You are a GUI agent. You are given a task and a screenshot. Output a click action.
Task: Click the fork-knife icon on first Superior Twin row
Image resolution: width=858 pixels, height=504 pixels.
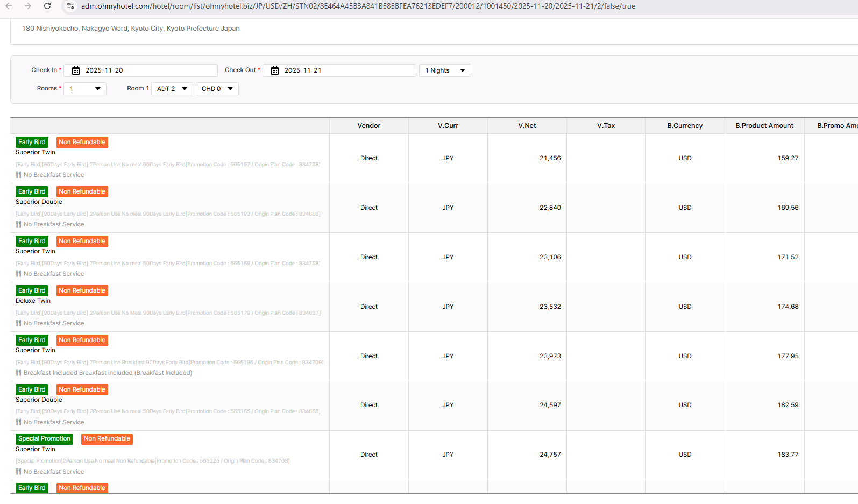[18, 175]
